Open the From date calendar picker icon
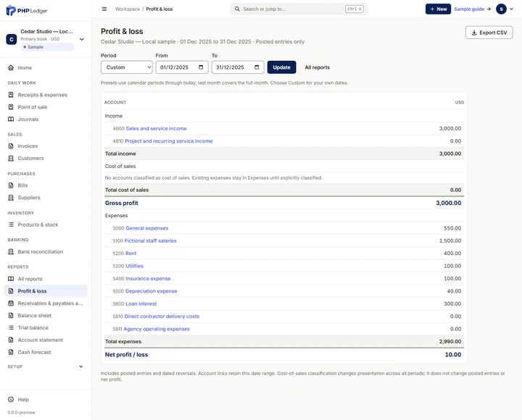 (201, 67)
